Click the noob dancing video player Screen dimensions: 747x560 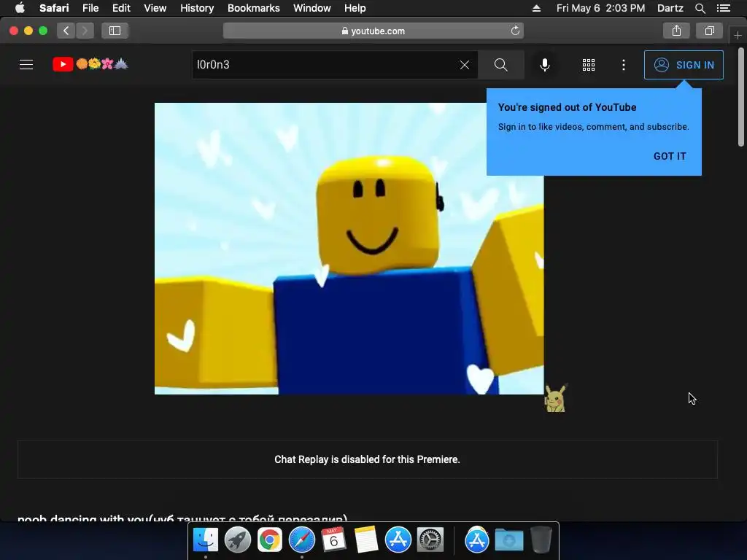349,249
